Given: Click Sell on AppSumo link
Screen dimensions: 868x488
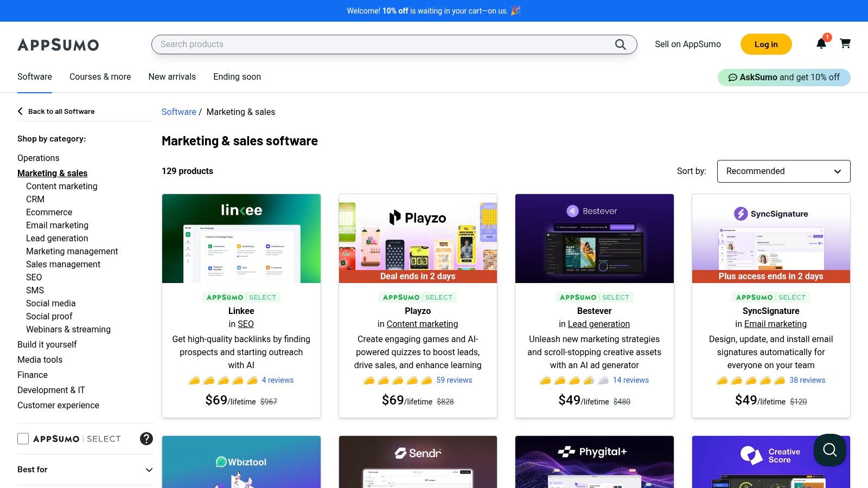Looking at the screenshot, I should pos(688,44).
